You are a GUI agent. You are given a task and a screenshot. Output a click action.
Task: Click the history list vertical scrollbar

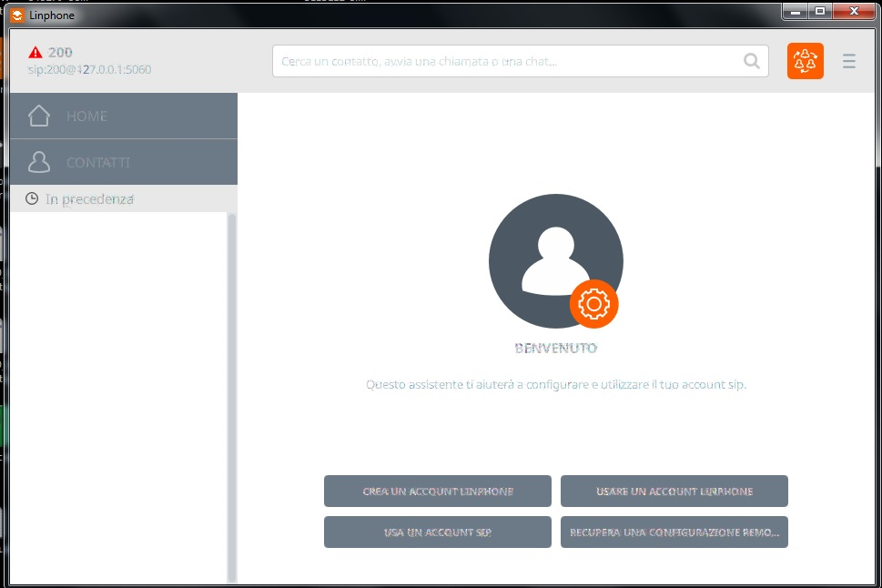coord(231,398)
